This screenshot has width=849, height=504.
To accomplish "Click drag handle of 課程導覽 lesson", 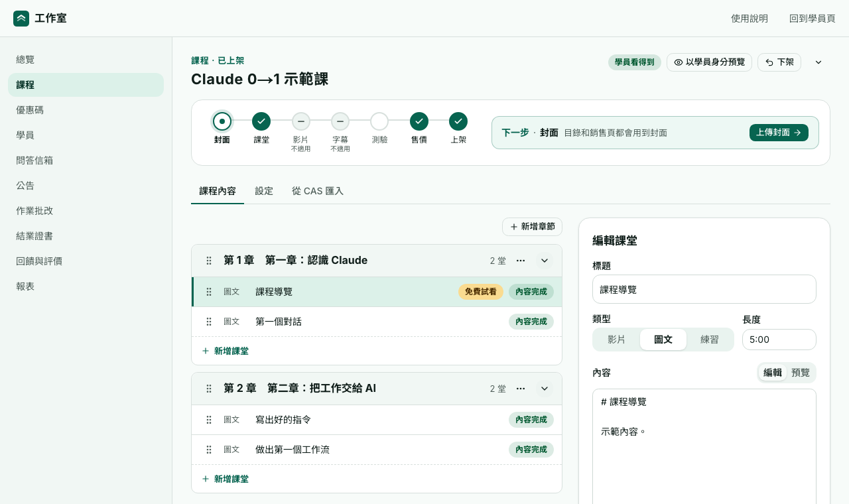I will point(209,292).
